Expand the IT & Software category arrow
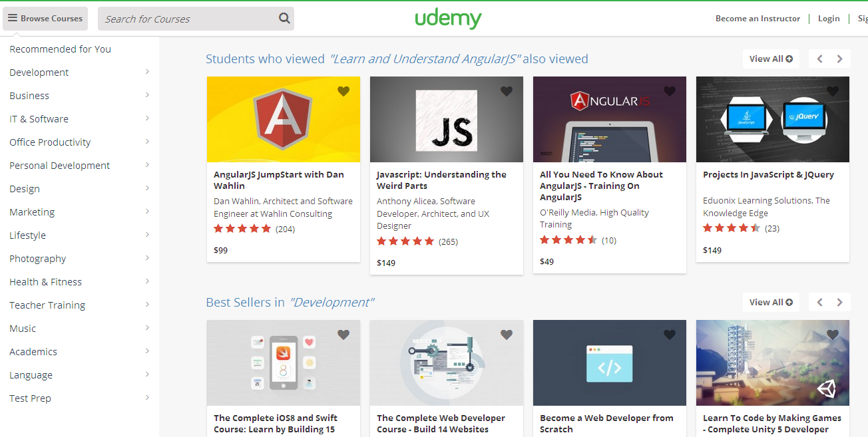The width and height of the screenshot is (868, 437). pos(147,118)
